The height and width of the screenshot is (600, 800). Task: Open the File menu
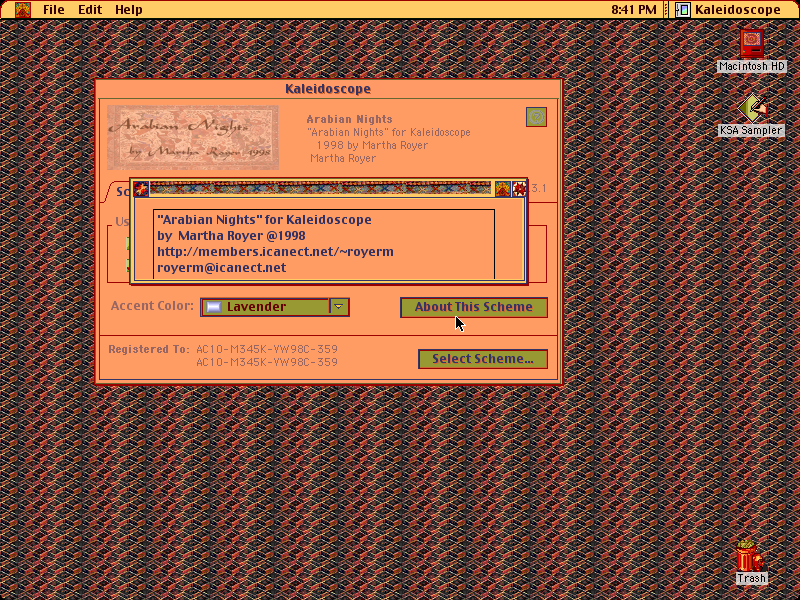click(x=54, y=10)
